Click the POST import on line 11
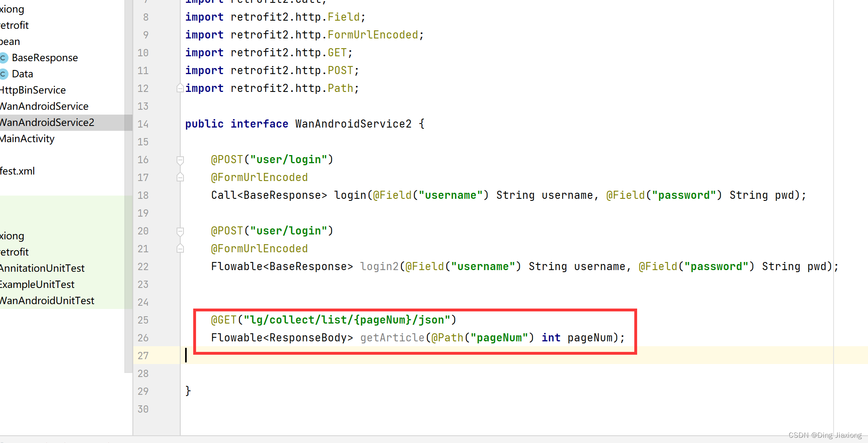Viewport: 868px width, 443px height. pyautogui.click(x=340, y=70)
